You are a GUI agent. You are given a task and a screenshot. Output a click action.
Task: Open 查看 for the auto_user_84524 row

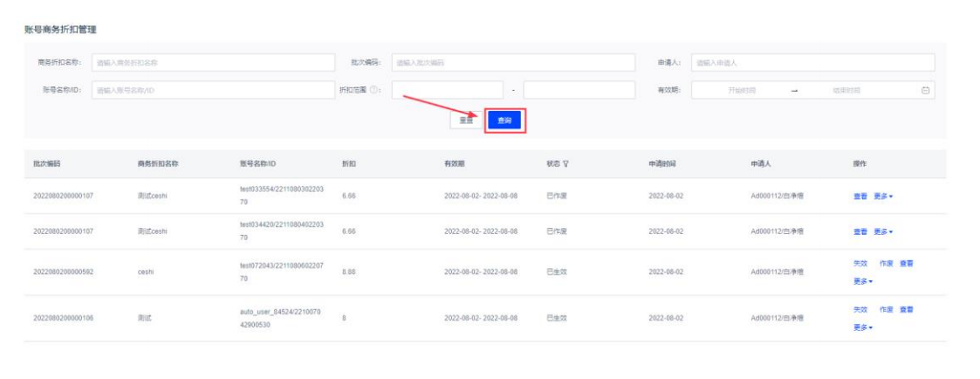click(x=906, y=310)
